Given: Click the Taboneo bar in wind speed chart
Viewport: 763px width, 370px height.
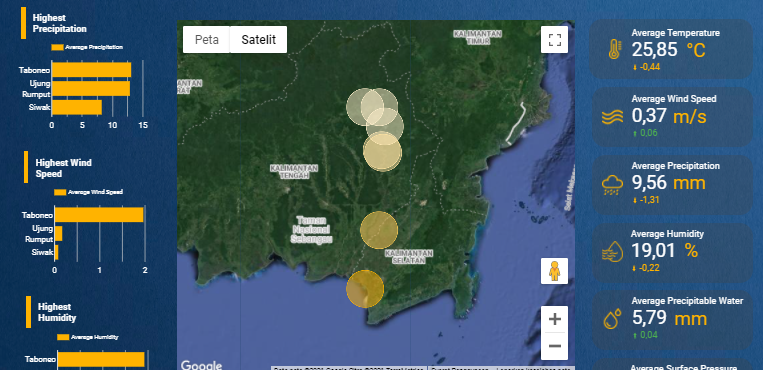Looking at the screenshot, I should (x=99, y=215).
